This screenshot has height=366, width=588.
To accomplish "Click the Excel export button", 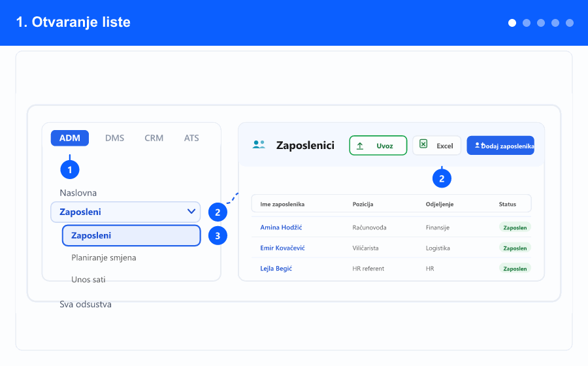I will coord(436,146).
